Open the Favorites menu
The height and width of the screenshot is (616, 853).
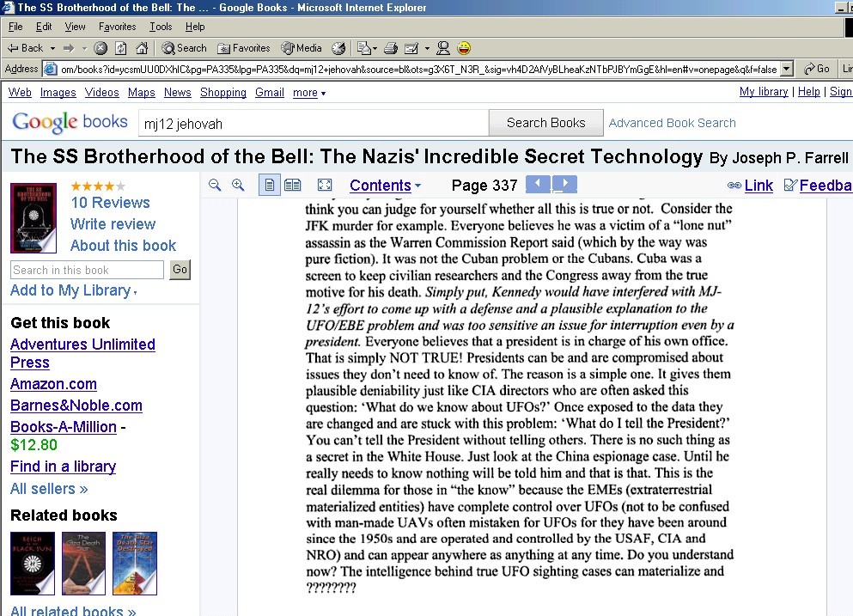pyautogui.click(x=118, y=27)
